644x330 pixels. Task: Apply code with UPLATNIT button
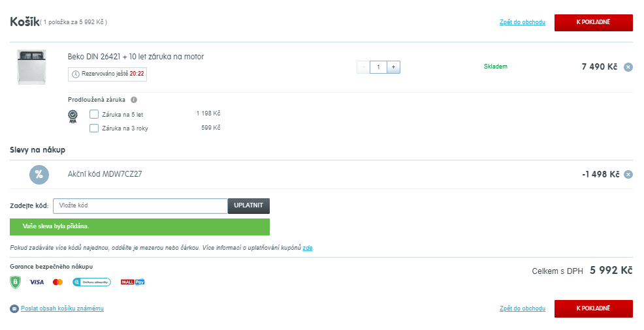coord(248,206)
